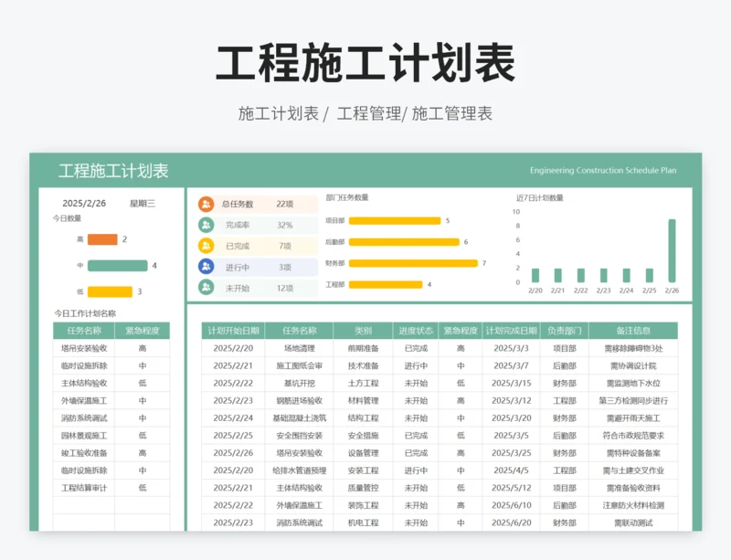
Task: Click the 工程部 department bar
Action: click(x=386, y=284)
